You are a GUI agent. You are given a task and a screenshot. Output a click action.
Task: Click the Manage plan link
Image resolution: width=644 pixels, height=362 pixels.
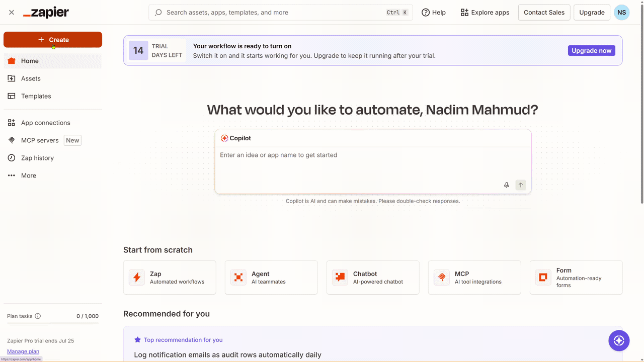(x=23, y=351)
